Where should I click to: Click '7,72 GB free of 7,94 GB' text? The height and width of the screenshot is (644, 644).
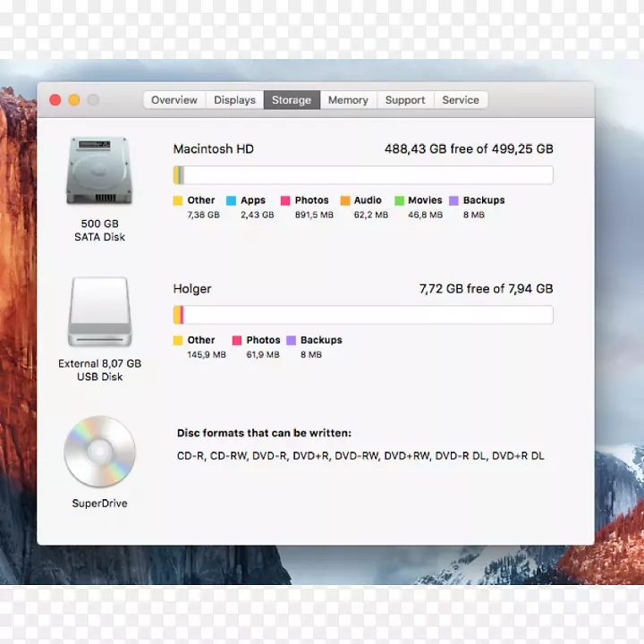487,289
